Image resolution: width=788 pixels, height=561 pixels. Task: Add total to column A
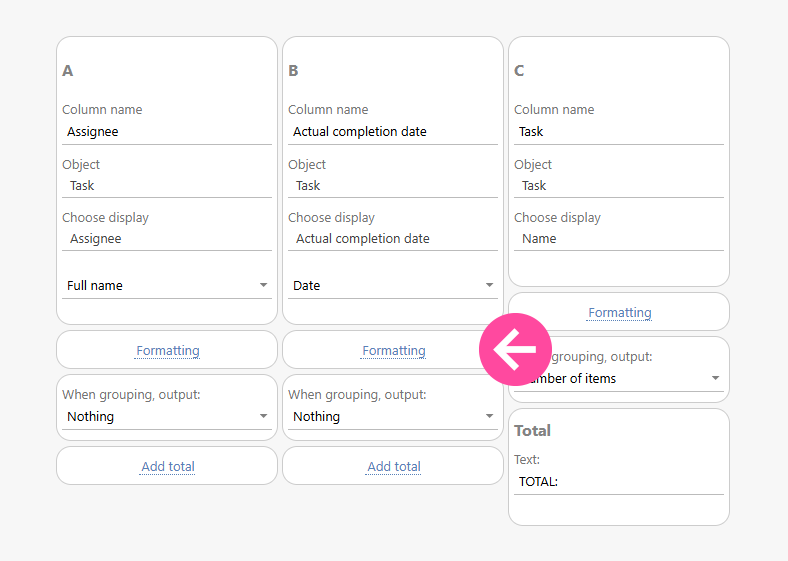(x=167, y=466)
